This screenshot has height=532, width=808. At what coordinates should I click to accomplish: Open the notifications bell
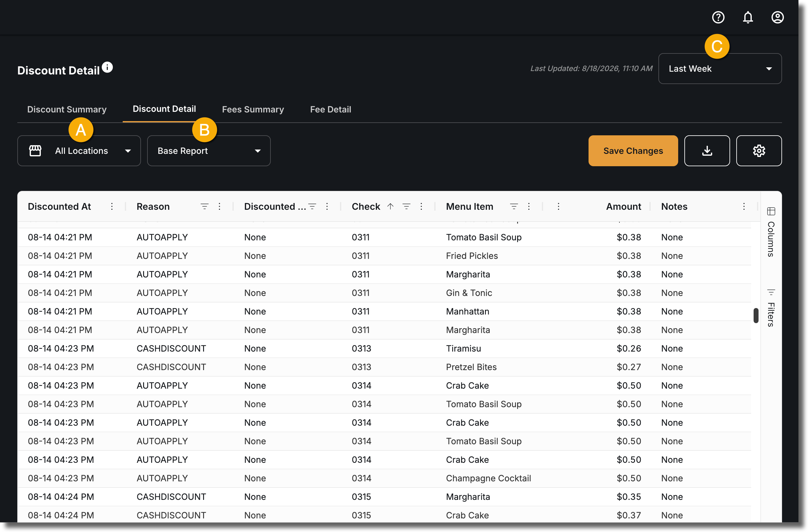click(748, 17)
